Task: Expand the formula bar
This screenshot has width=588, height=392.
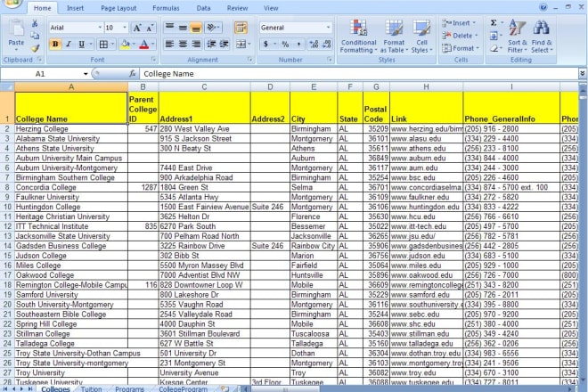Action: 583,74
